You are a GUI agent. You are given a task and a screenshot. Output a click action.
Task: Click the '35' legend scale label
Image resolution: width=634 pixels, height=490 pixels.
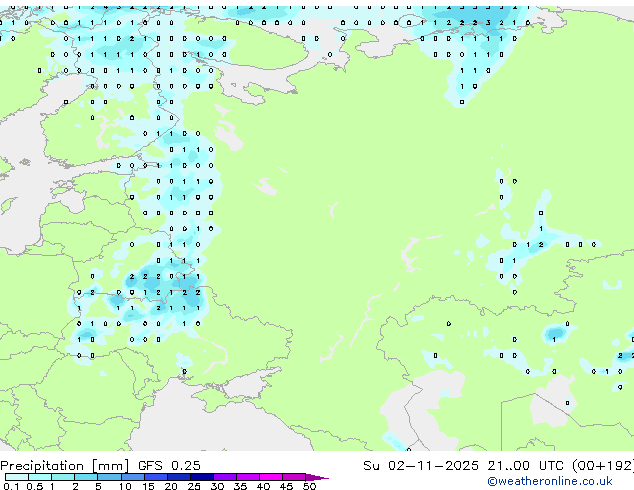pos(241,486)
